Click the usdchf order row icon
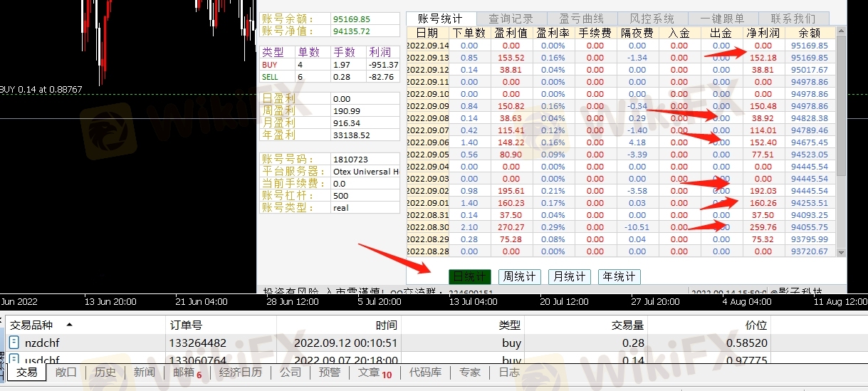 coord(14,360)
